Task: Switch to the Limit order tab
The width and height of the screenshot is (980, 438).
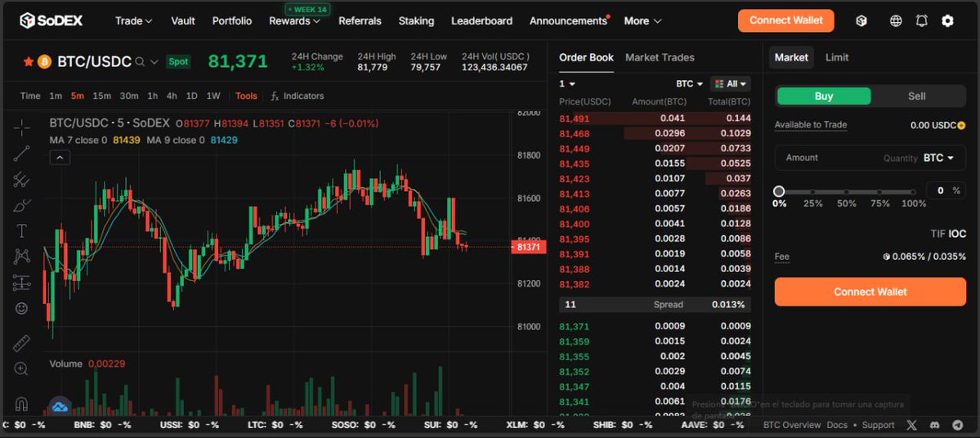Action: 837,57
